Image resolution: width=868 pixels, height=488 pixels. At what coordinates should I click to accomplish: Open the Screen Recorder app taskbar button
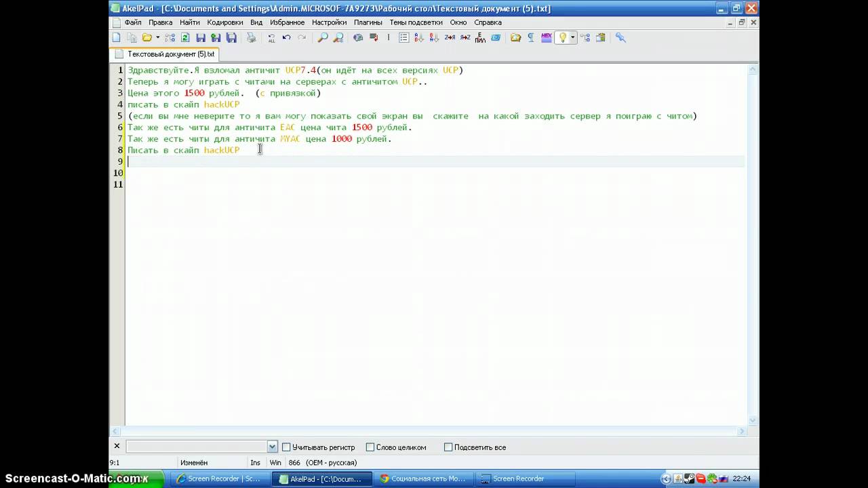525,479
